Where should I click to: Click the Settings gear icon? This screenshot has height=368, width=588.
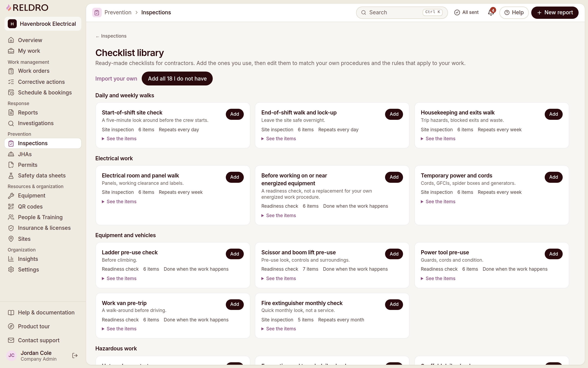pyautogui.click(x=11, y=270)
